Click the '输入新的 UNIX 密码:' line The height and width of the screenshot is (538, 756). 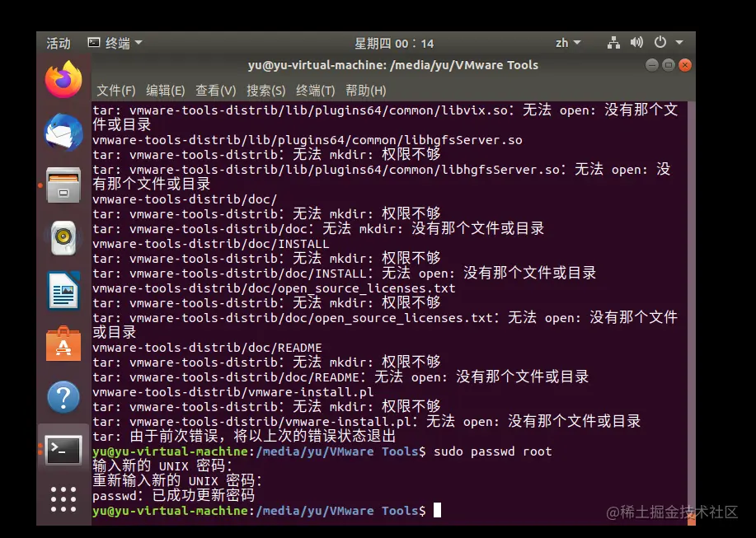tap(162, 465)
